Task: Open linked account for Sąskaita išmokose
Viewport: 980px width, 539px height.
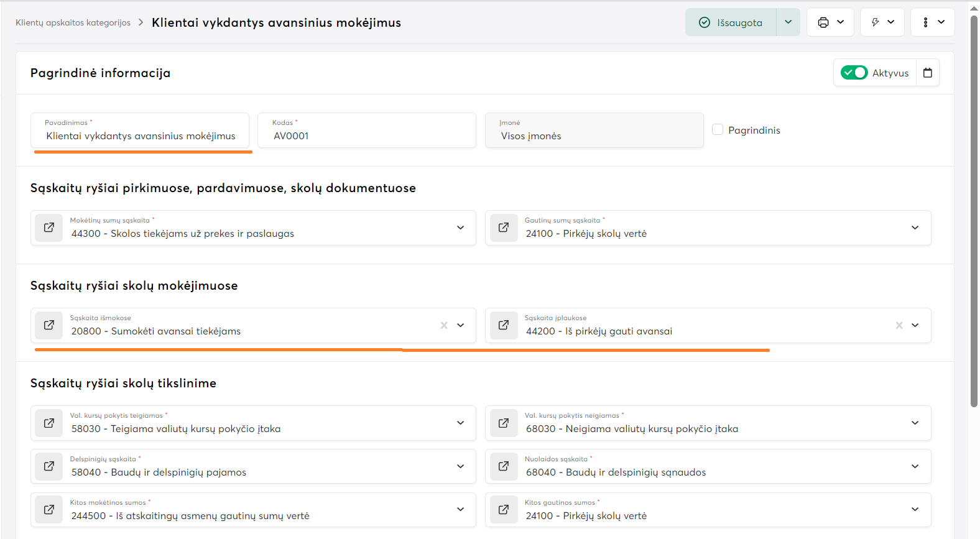Action: pyautogui.click(x=49, y=325)
